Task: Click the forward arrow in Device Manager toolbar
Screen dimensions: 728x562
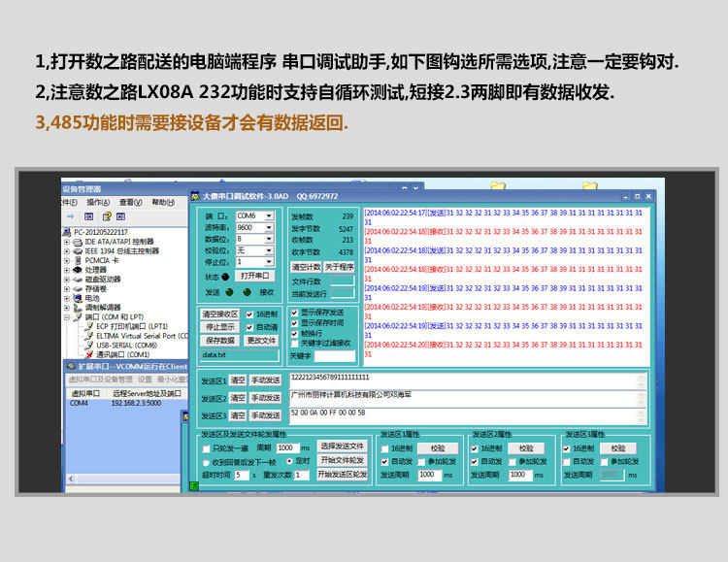Action: tap(71, 216)
